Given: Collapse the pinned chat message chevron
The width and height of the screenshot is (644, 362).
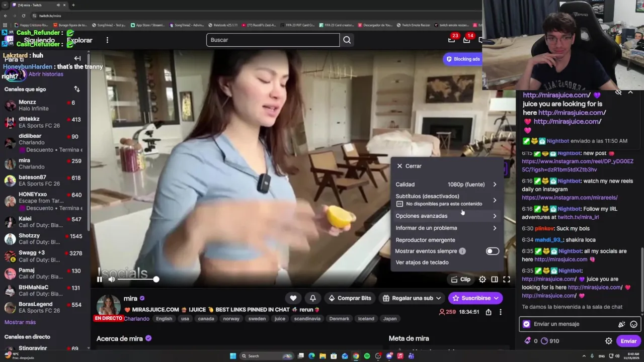Looking at the screenshot, I should tap(630, 93).
